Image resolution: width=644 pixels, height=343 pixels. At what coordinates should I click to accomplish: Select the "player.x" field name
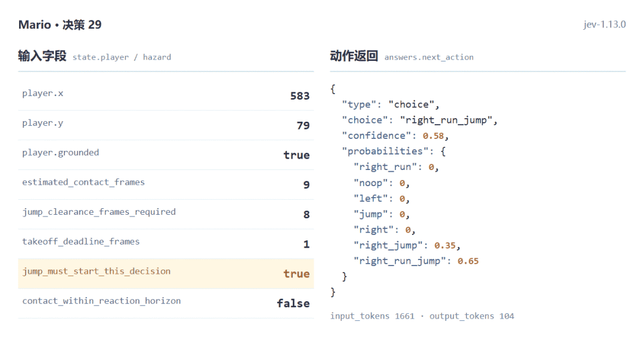[43, 93]
